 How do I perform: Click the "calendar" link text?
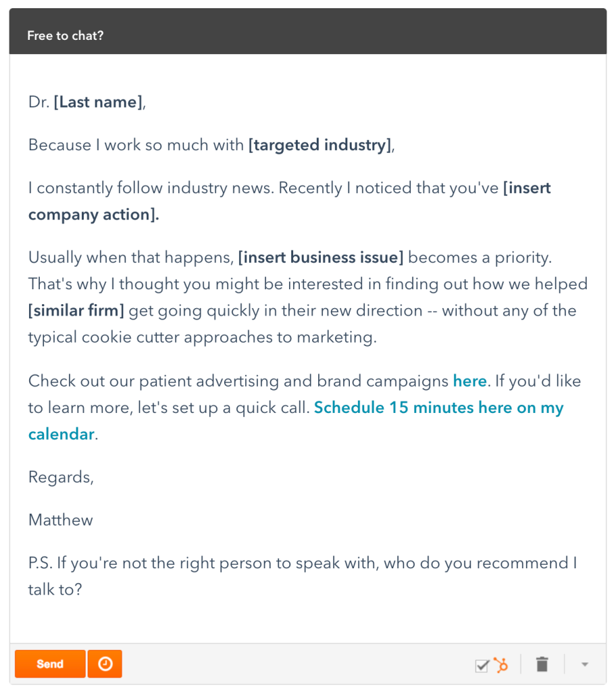click(61, 435)
